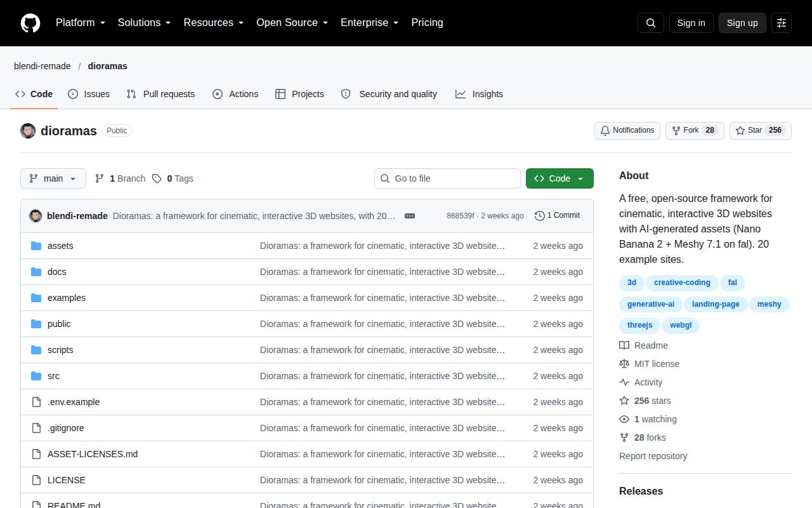Expand the Open Source menu
The image size is (812, 508).
pyautogui.click(x=292, y=23)
